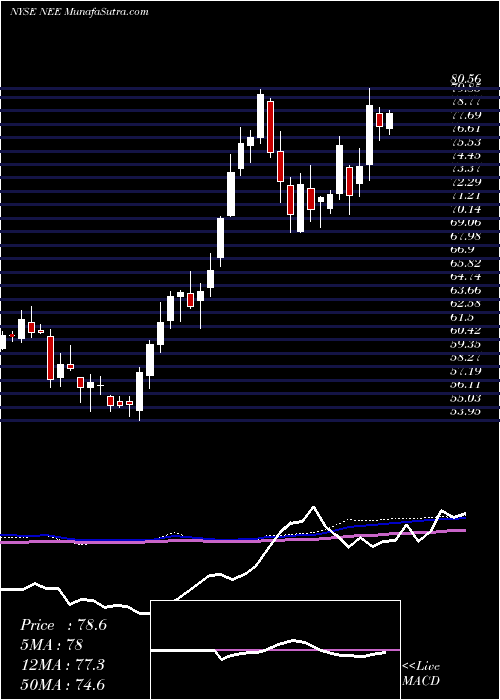The height and width of the screenshot is (700, 500).
Task: Click the 59.35 price axis label
Action: [465, 344]
